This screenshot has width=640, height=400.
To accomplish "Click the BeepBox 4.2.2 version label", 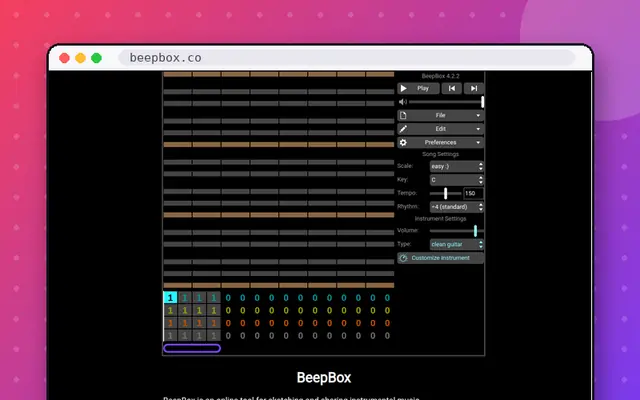I will coord(440,76).
